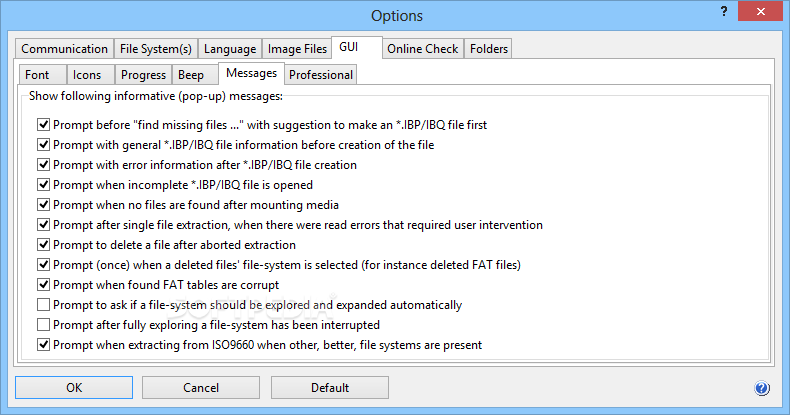790x415 pixels.
Task: Click the blue help icon at bottom right
Action: (761, 388)
